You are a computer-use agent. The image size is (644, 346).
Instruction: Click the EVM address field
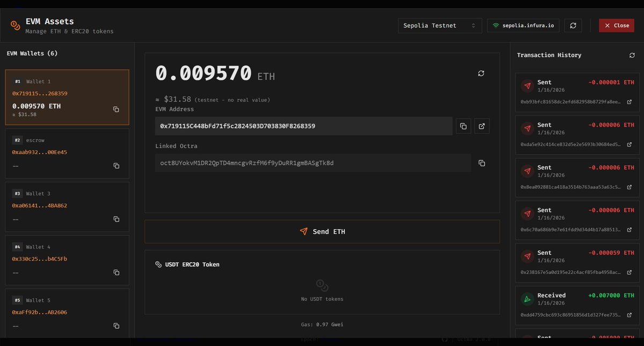point(304,126)
